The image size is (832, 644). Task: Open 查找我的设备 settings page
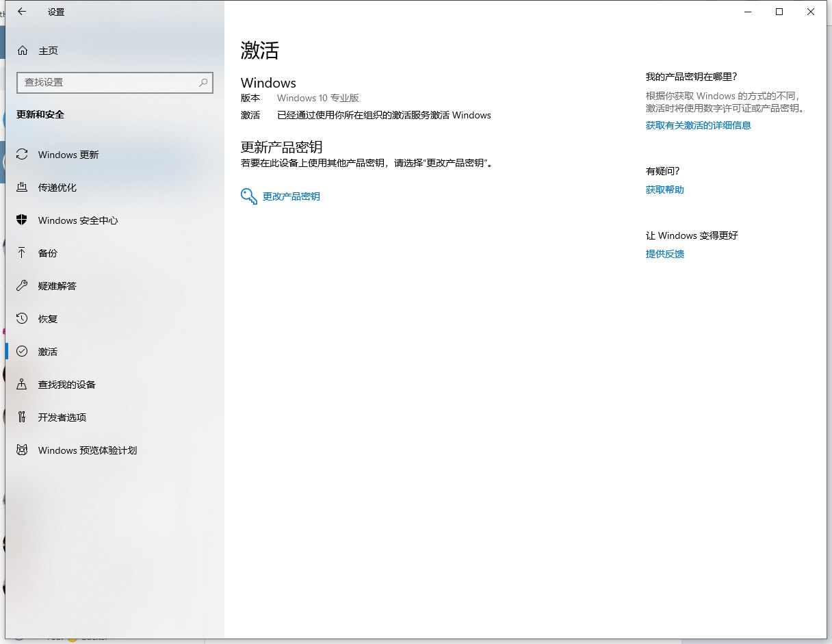(67, 385)
